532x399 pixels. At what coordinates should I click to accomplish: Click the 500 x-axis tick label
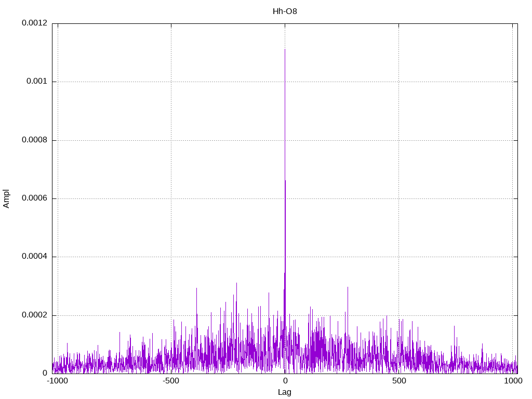[399, 381]
